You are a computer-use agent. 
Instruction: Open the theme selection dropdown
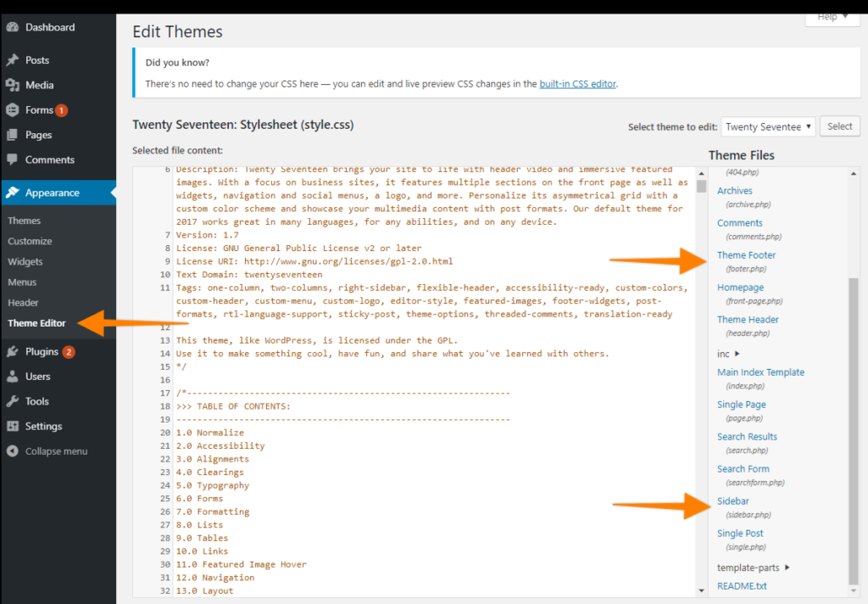pyautogui.click(x=767, y=126)
